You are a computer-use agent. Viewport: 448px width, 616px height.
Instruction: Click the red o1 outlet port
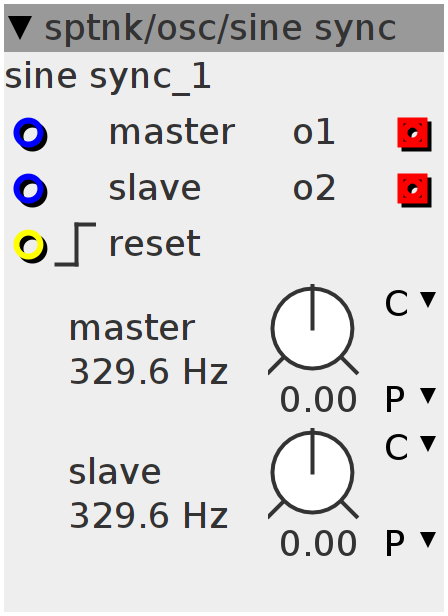tap(414, 134)
